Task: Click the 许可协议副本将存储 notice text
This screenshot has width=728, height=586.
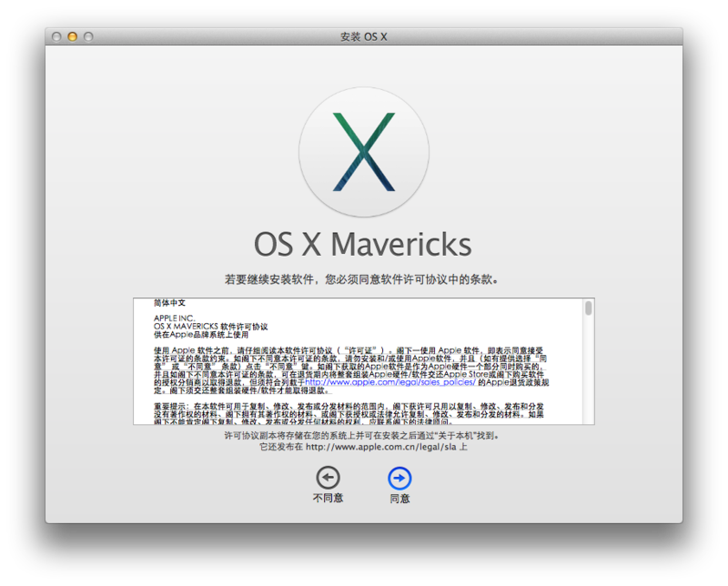Action: [x=361, y=436]
